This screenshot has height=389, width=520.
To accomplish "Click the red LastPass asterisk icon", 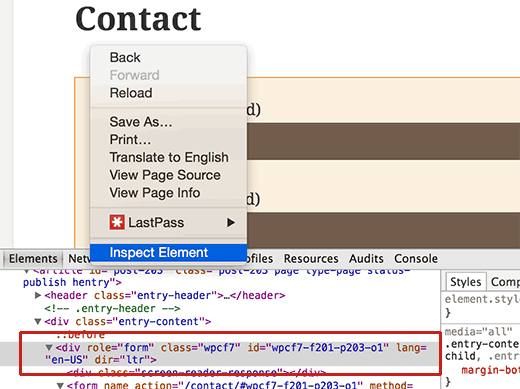I will [117, 222].
